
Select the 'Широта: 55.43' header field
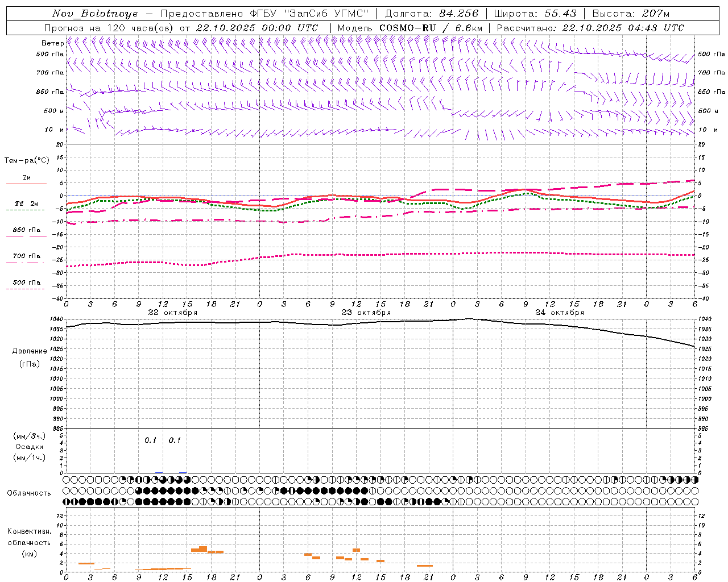pos(535,14)
